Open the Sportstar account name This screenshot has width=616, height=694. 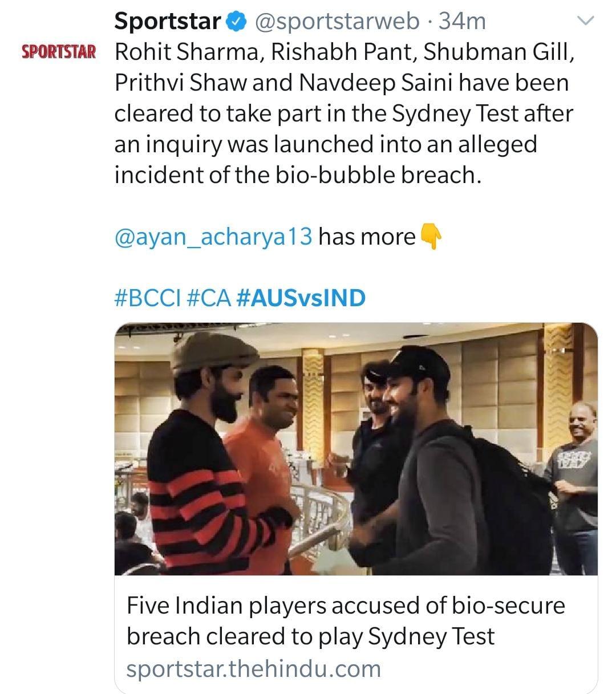(x=167, y=22)
